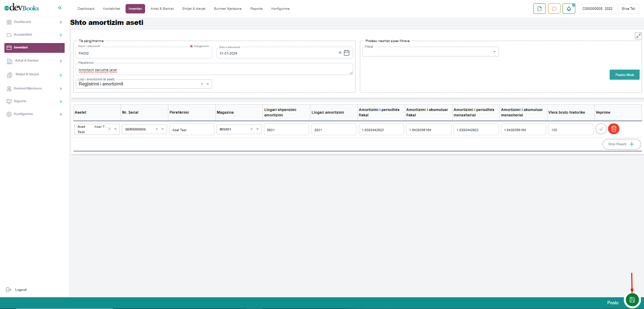
Task: Toggle the panel fullscreen collapse icon
Action: pos(638,36)
